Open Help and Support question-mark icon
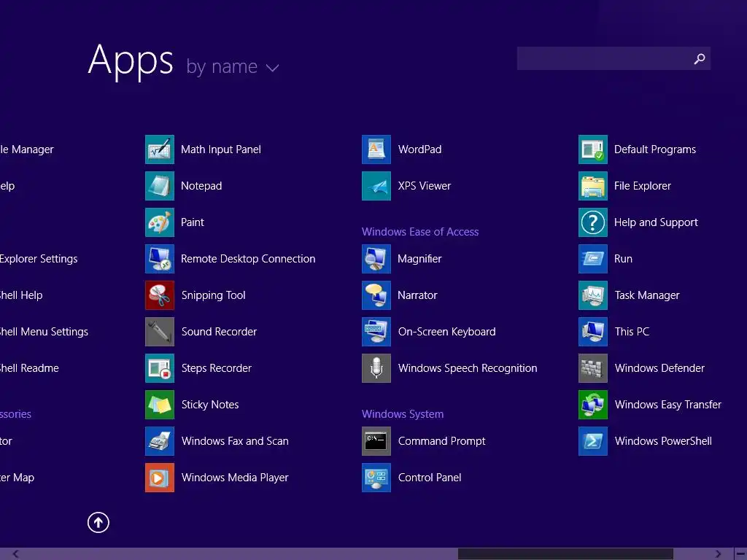The height and width of the screenshot is (560, 747). coord(593,222)
